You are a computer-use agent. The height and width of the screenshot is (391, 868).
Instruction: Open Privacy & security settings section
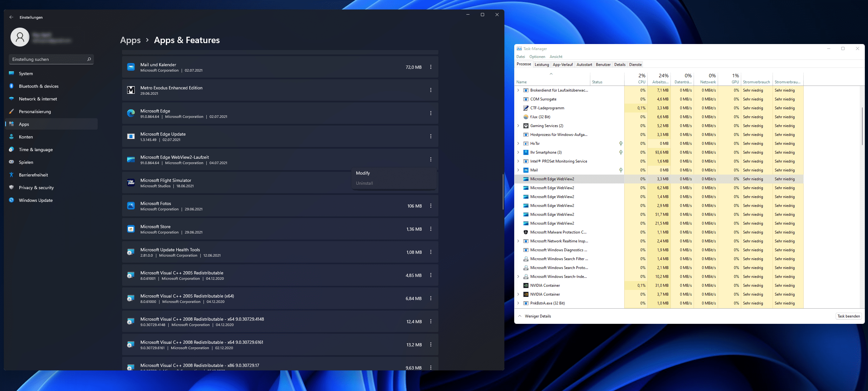pos(51,188)
